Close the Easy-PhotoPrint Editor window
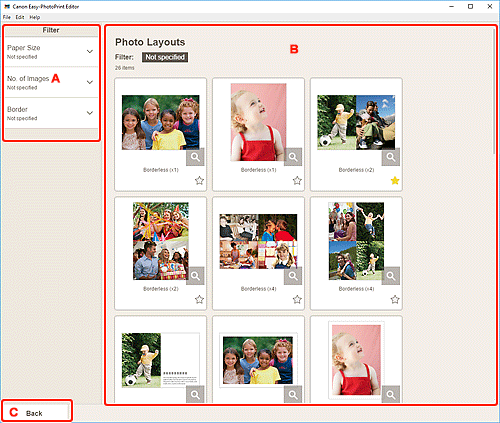The height and width of the screenshot is (423, 500). (490, 6)
